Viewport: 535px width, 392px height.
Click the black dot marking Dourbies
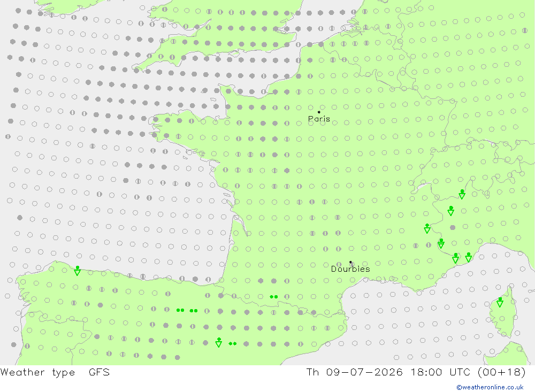pos(350,262)
